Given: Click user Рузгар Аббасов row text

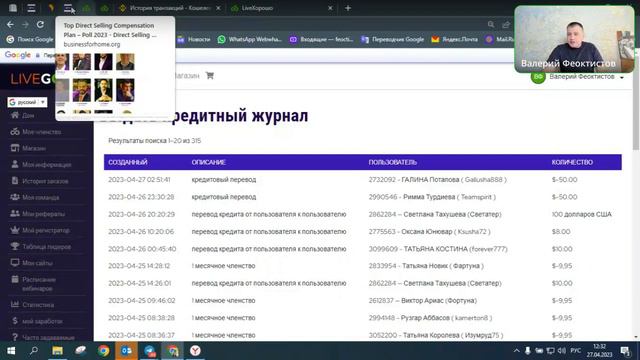Looking at the screenshot, I should click(x=430, y=318).
